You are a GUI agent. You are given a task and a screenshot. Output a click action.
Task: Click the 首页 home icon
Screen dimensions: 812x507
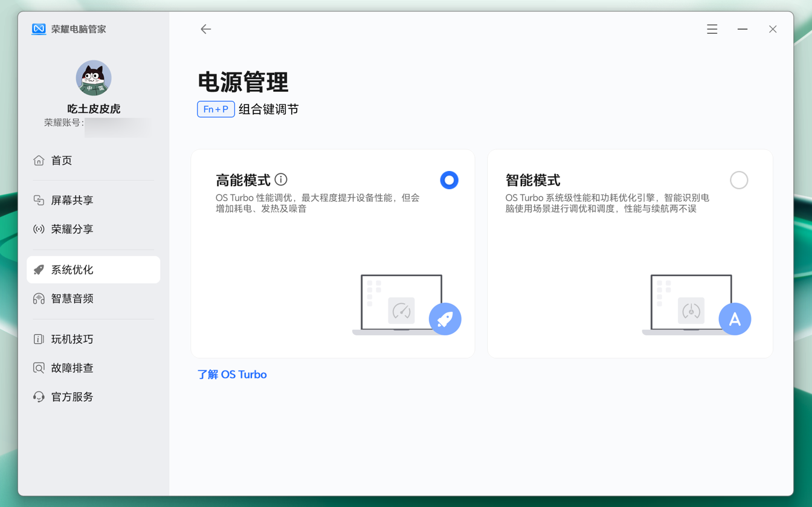[x=39, y=160]
